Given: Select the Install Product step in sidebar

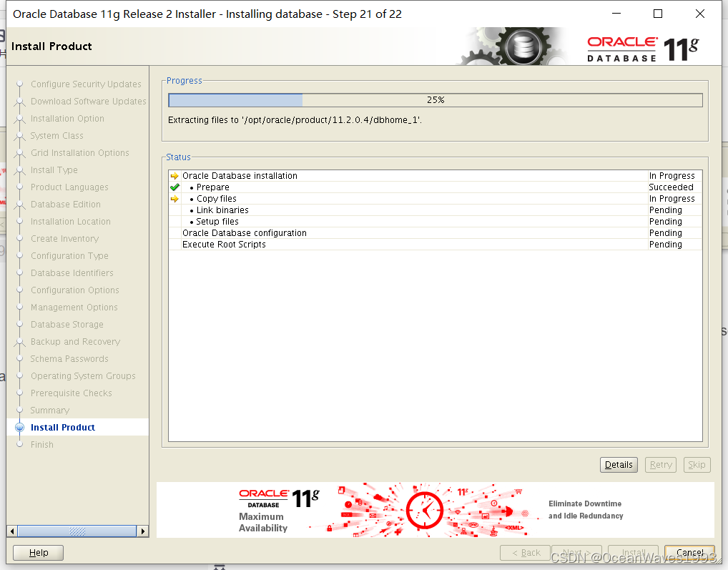Looking at the screenshot, I should pyautogui.click(x=63, y=428).
